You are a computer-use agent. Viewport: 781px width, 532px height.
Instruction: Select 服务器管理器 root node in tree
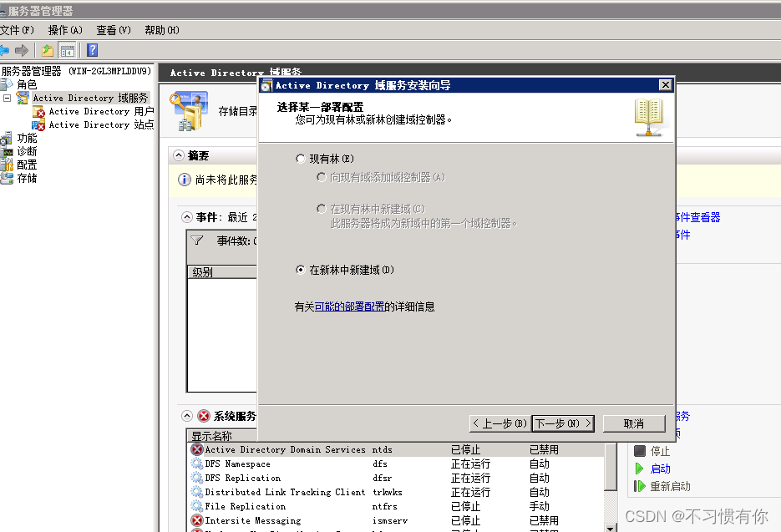76,71
